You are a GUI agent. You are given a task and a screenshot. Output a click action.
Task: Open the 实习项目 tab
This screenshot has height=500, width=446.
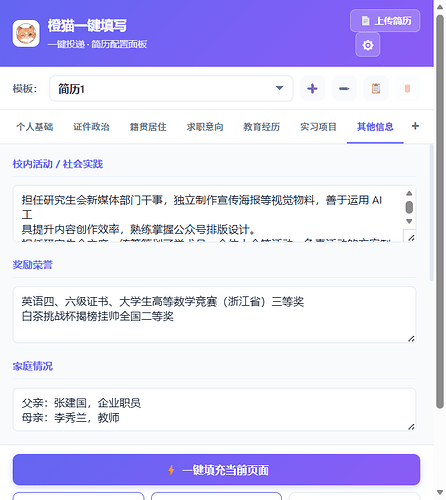click(318, 127)
